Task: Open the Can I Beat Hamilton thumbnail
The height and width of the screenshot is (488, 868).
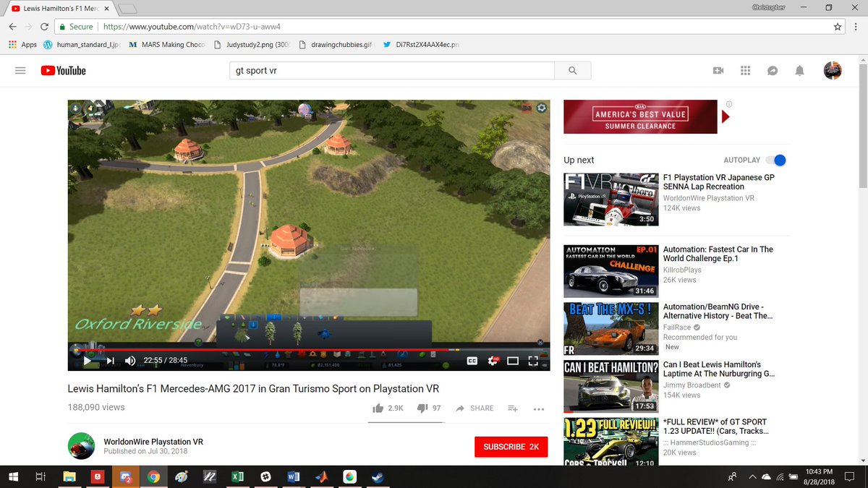Action: [611, 387]
